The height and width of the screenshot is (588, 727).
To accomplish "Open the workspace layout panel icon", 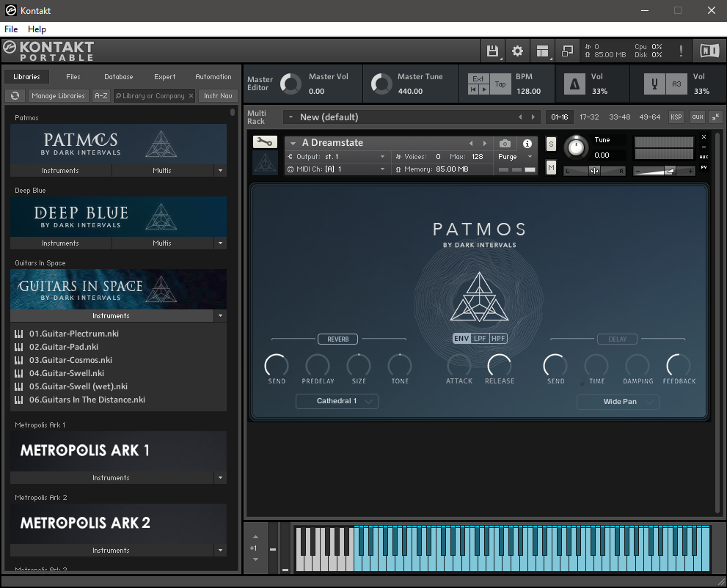I will click(542, 51).
